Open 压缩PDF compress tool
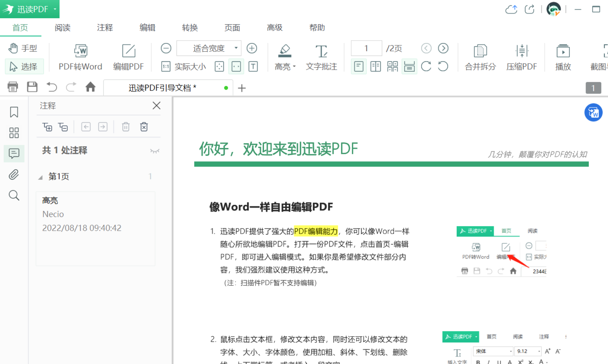The image size is (608, 364). pos(522,57)
